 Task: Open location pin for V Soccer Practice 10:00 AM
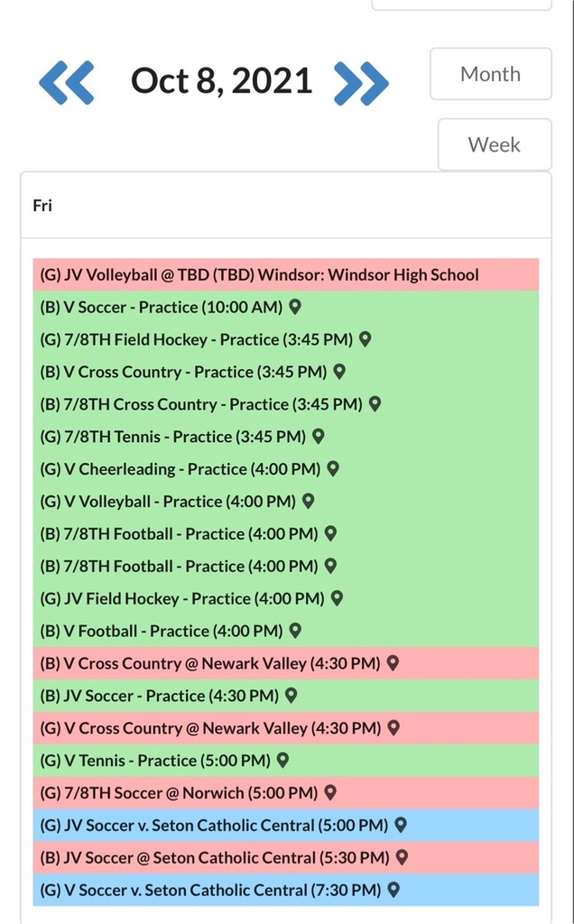tap(295, 307)
